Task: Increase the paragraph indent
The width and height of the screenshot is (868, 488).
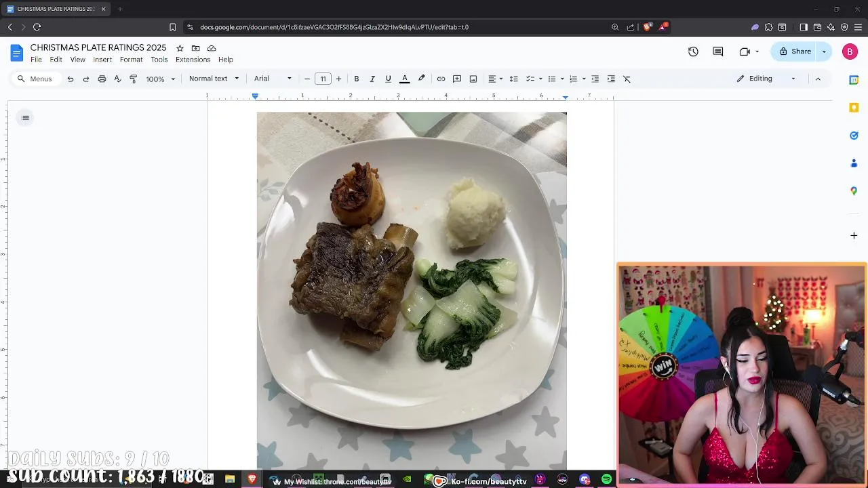Action: [611, 79]
